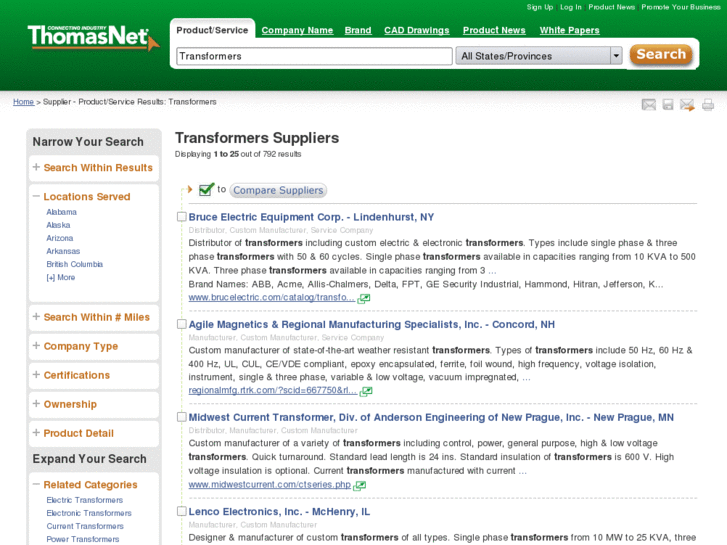Click the ThomasNet logo

[92, 37]
